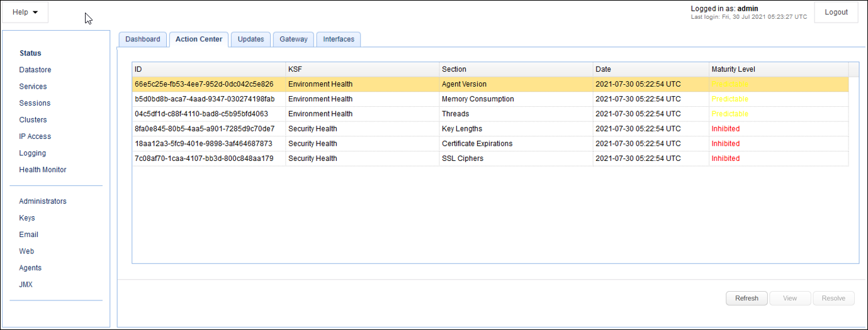
Task: Open Sessions in the sidebar
Action: (x=35, y=103)
